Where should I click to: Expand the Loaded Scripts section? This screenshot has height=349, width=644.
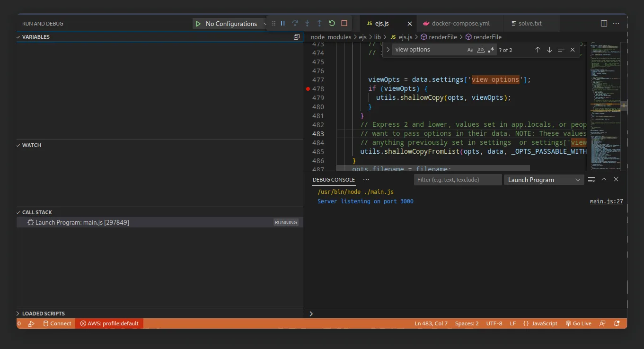point(44,314)
